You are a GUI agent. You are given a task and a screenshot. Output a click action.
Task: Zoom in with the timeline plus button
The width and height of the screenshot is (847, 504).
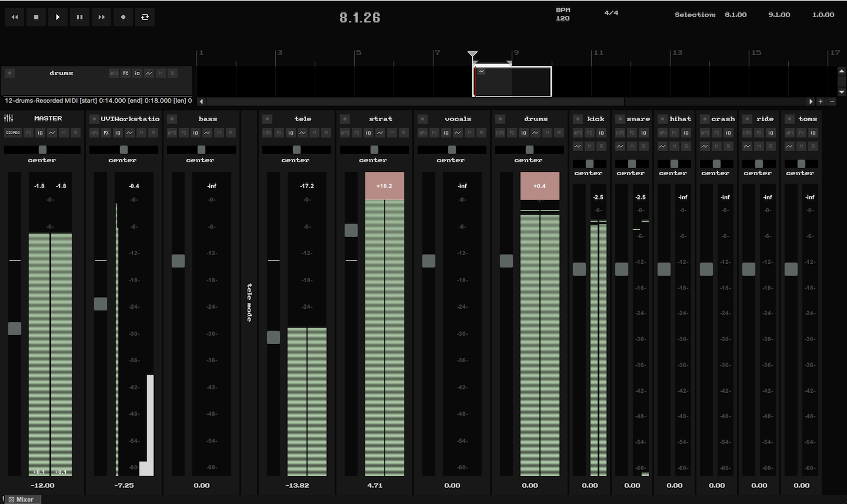[821, 101]
